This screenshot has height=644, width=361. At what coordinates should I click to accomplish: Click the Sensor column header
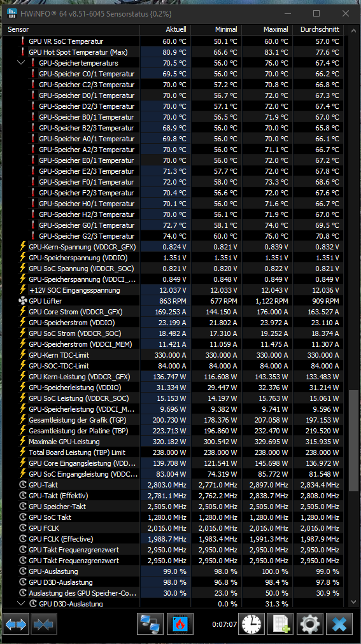[71, 29]
